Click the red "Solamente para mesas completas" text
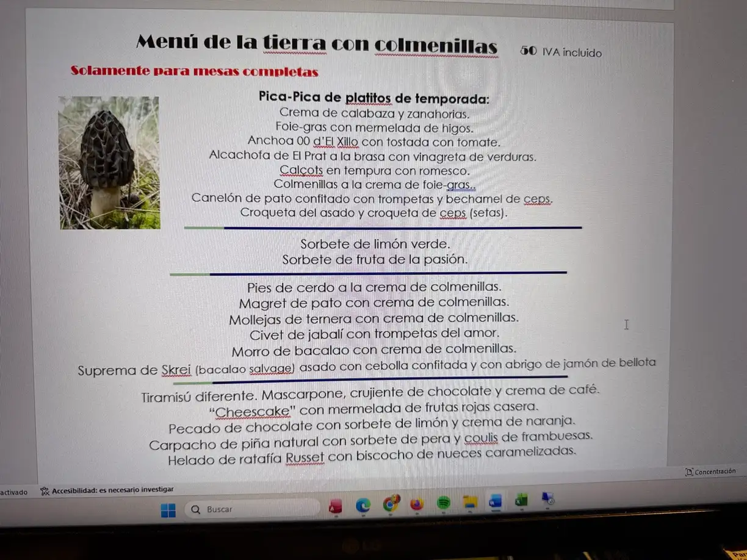The image size is (747, 560). pos(195,71)
